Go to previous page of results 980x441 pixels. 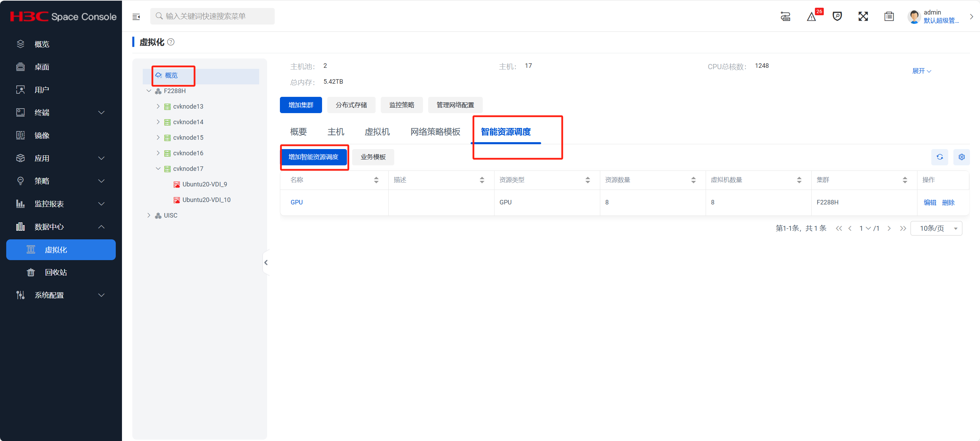point(849,229)
